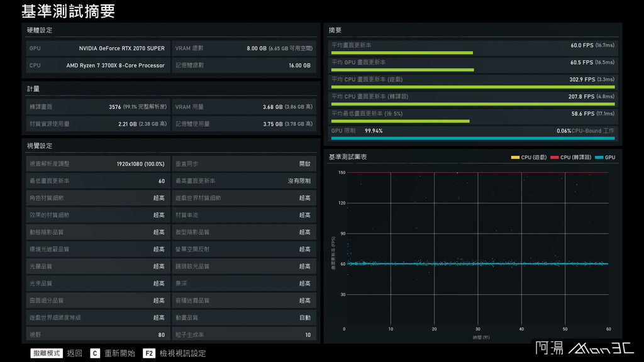Click the 景深 row
The height and width of the screenshot is (362, 644).
(x=244, y=283)
